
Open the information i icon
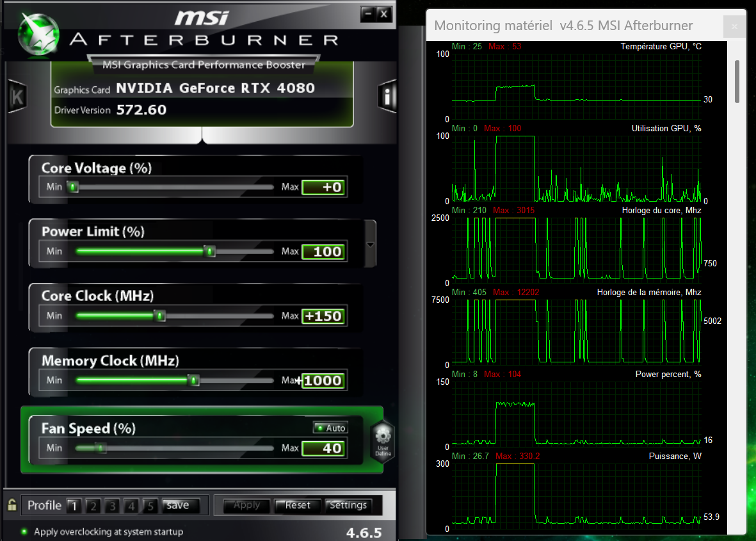(x=387, y=97)
